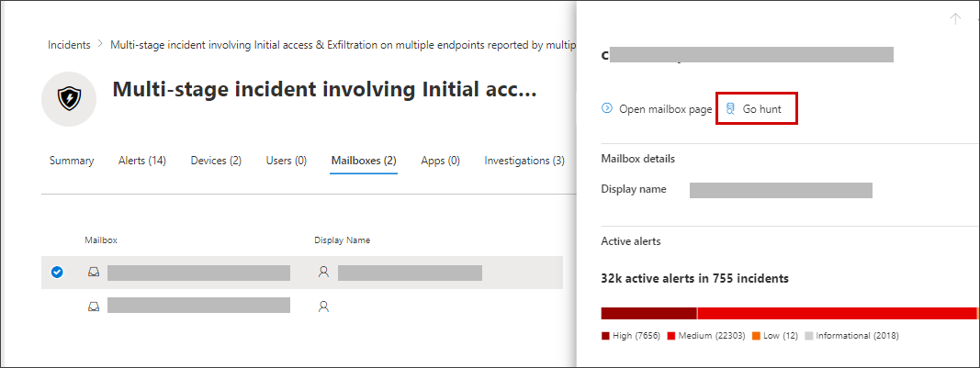The image size is (980, 368).
Task: Click first row user person icon
Action: click(323, 273)
